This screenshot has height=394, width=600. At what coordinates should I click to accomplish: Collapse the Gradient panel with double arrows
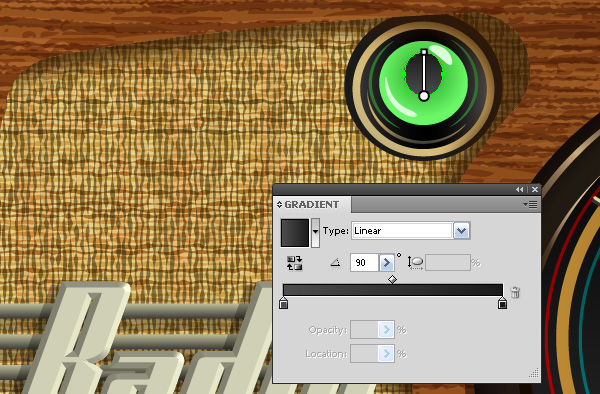(519, 189)
